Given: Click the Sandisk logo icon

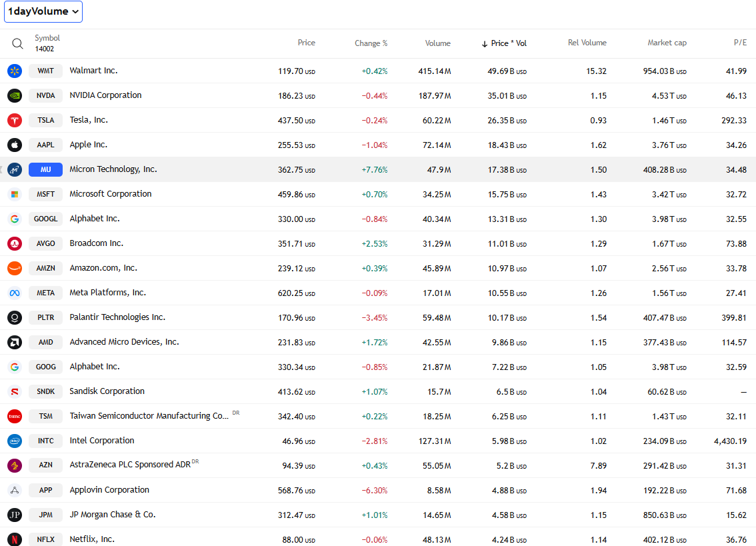Looking at the screenshot, I should pyautogui.click(x=15, y=391).
